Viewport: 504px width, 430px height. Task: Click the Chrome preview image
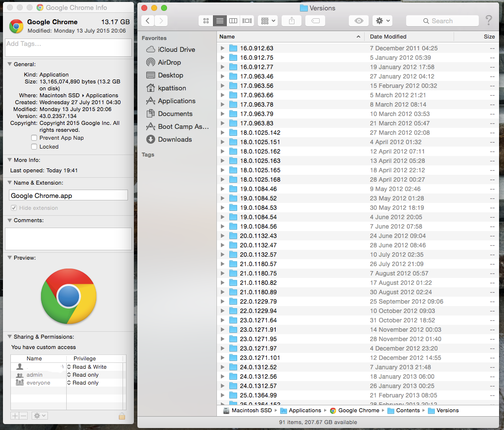(69, 296)
